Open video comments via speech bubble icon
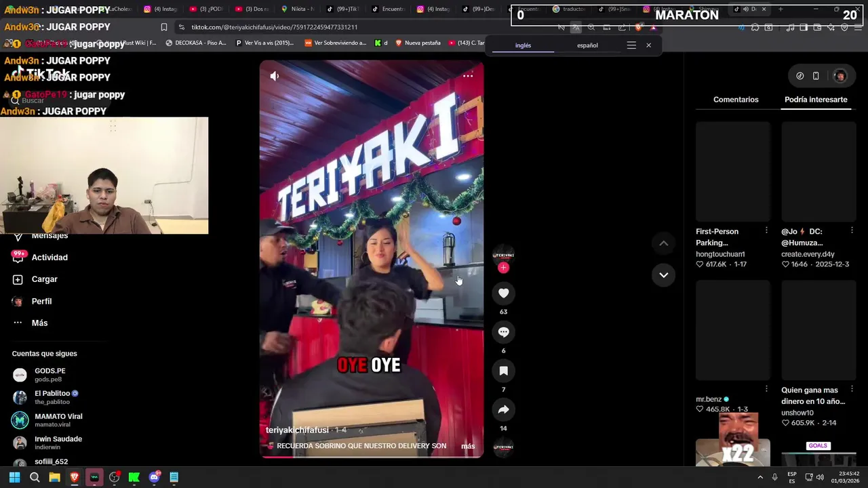The width and height of the screenshot is (868, 488). click(x=503, y=332)
